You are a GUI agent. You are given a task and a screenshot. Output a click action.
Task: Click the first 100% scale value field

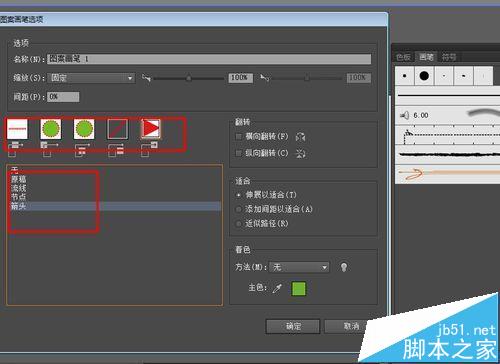point(240,78)
